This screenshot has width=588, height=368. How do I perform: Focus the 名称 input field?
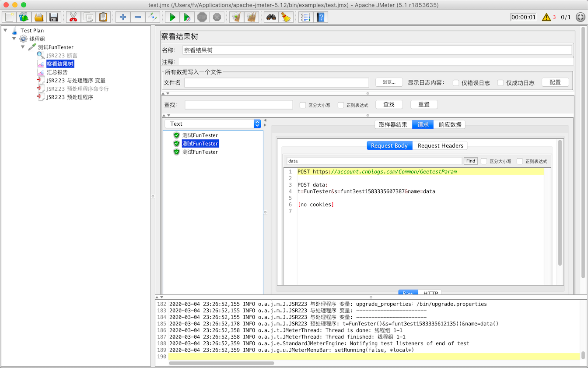click(377, 50)
